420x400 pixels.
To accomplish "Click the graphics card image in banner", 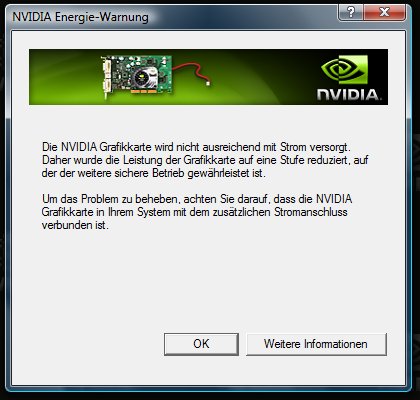I will pos(137,76).
